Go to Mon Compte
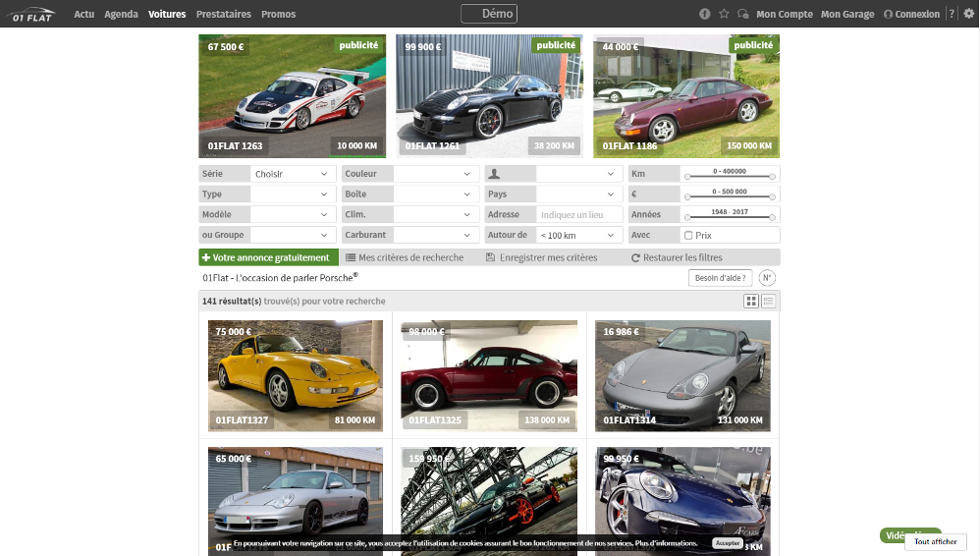Screen dimensions: 980x556 (785, 14)
